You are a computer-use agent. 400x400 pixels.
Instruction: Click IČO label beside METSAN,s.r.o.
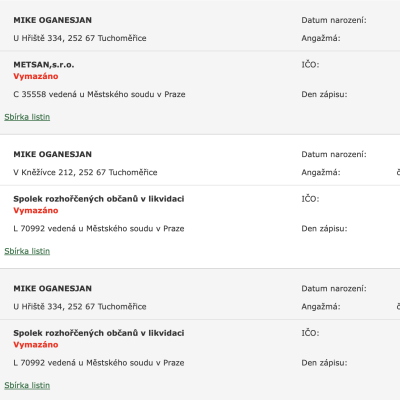point(310,65)
